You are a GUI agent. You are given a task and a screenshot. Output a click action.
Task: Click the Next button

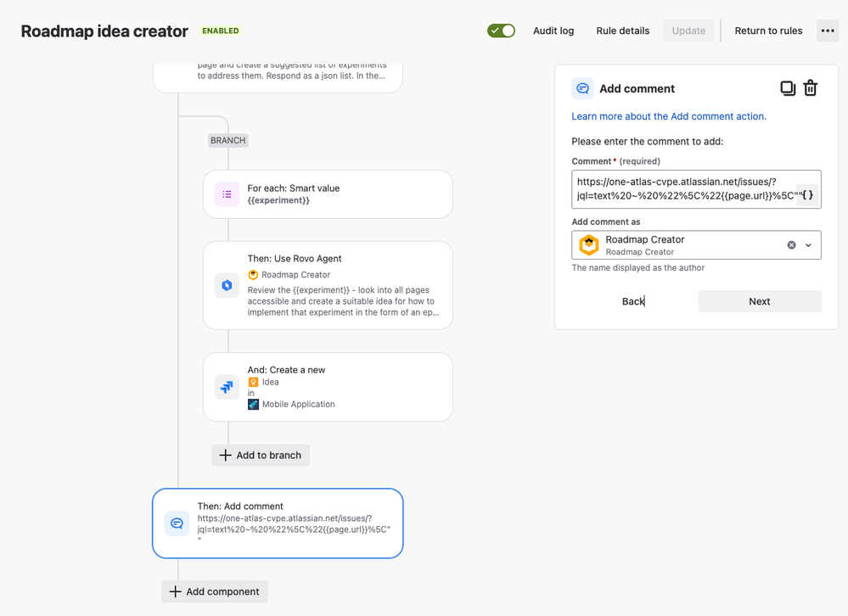point(760,301)
